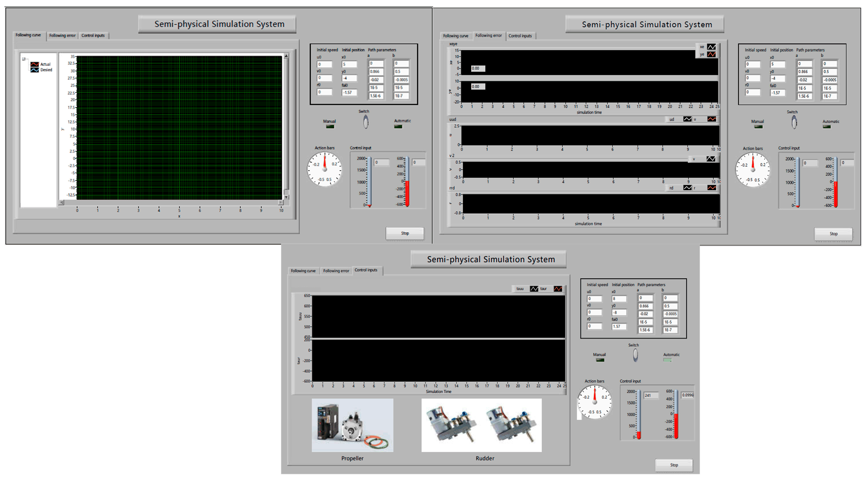Open Following error tab in left panel
Viewport: 868px width, 482px height.
(x=62, y=36)
